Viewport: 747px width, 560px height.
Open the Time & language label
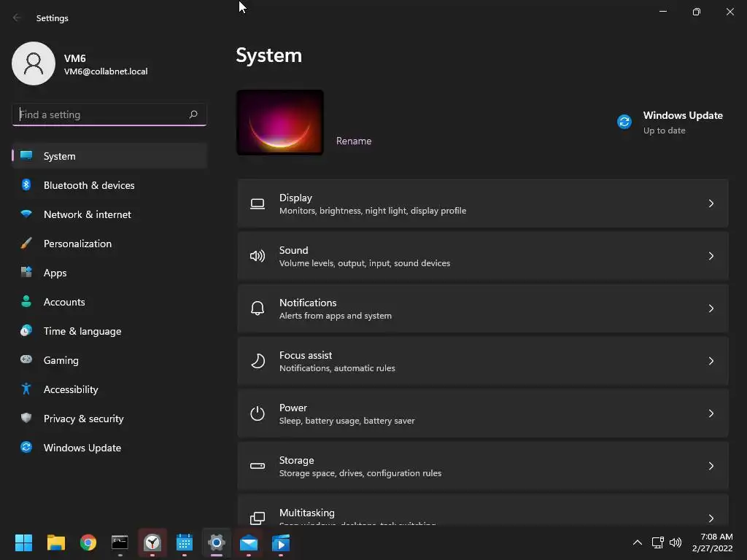[x=82, y=331]
